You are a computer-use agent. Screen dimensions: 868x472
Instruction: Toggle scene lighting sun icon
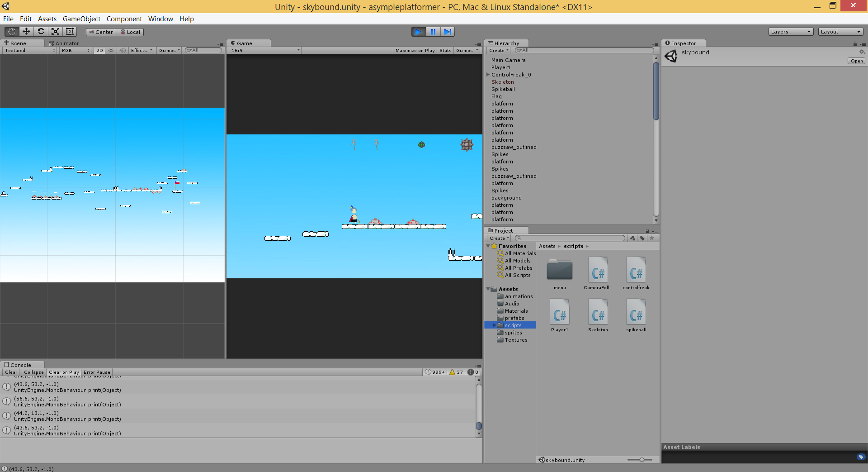111,51
